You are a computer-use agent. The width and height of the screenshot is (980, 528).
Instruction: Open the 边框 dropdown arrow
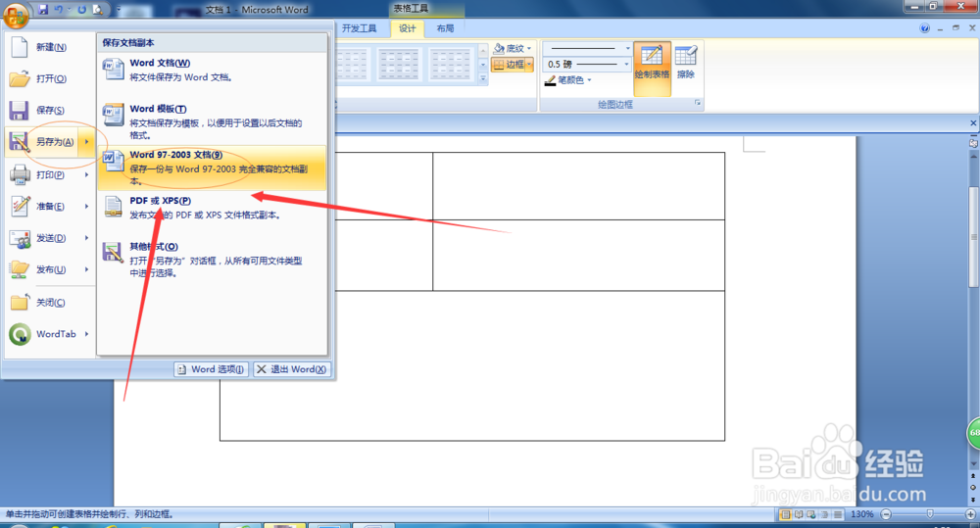[x=529, y=65]
